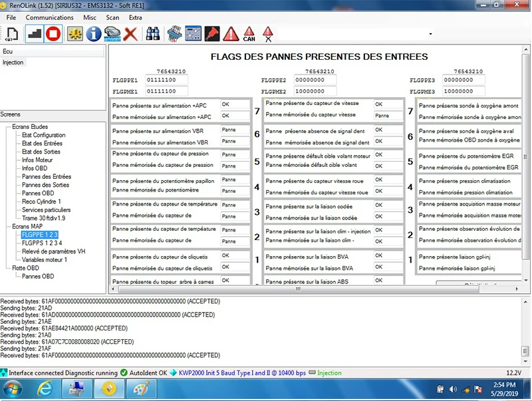The image size is (532, 401).
Task: Click the FLGPPE2 value field
Action: (315, 80)
